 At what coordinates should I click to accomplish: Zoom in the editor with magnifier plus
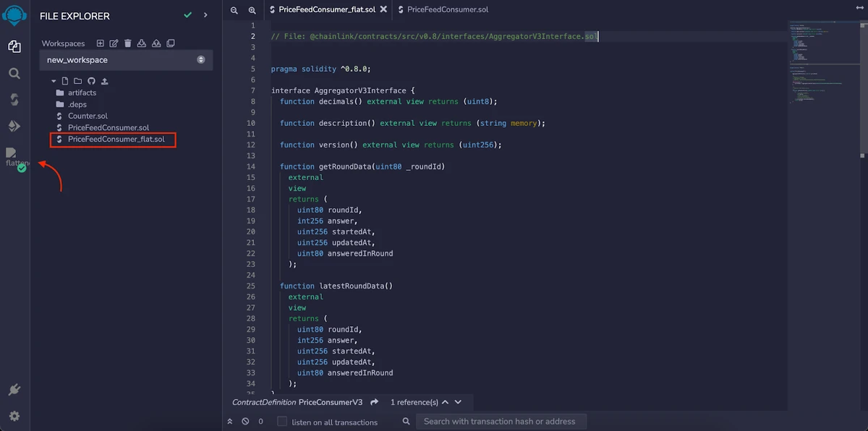coord(252,10)
